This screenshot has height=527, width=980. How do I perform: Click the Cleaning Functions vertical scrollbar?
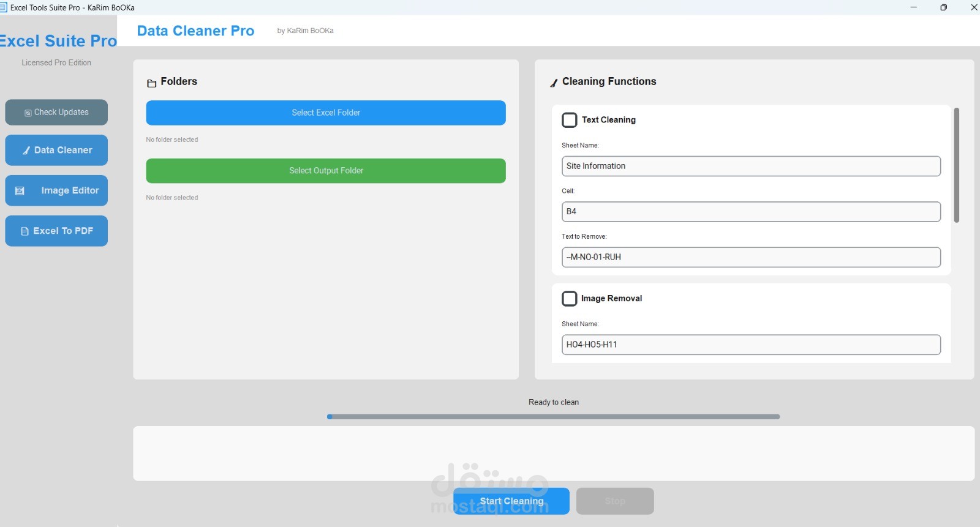pyautogui.click(x=957, y=165)
